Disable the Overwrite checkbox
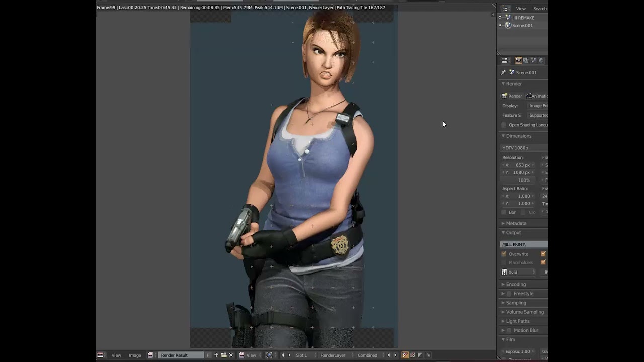644x362 pixels. (504, 254)
